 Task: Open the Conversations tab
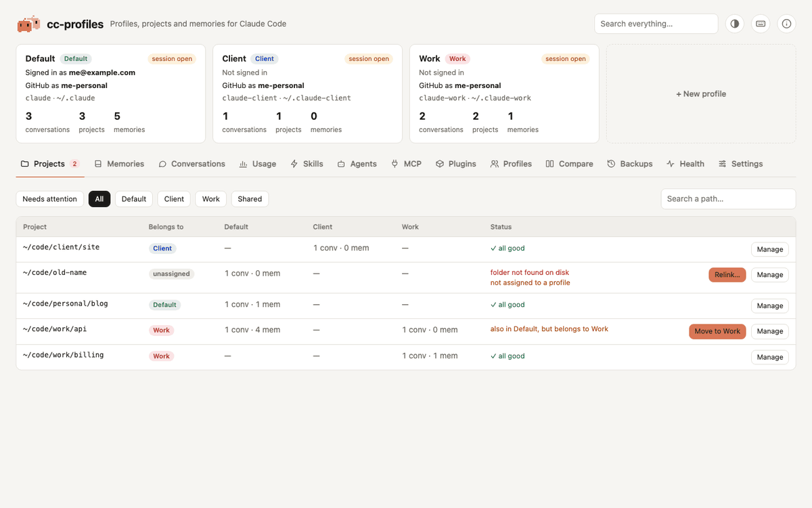click(x=191, y=164)
